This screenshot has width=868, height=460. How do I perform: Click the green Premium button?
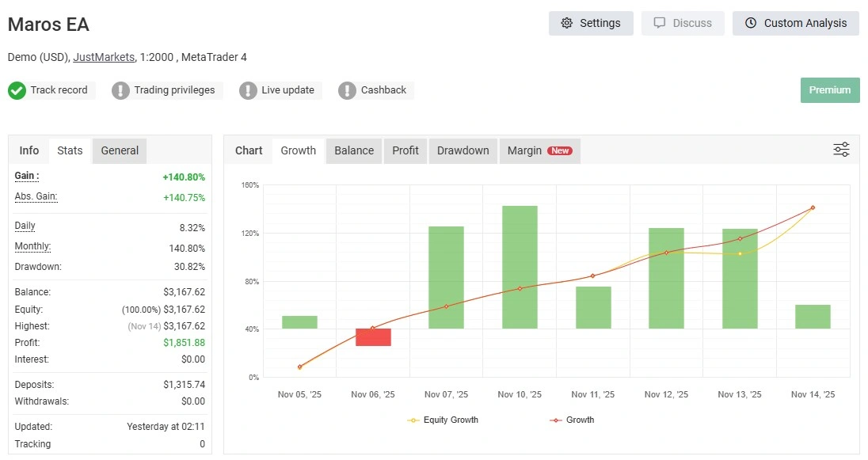pos(829,90)
